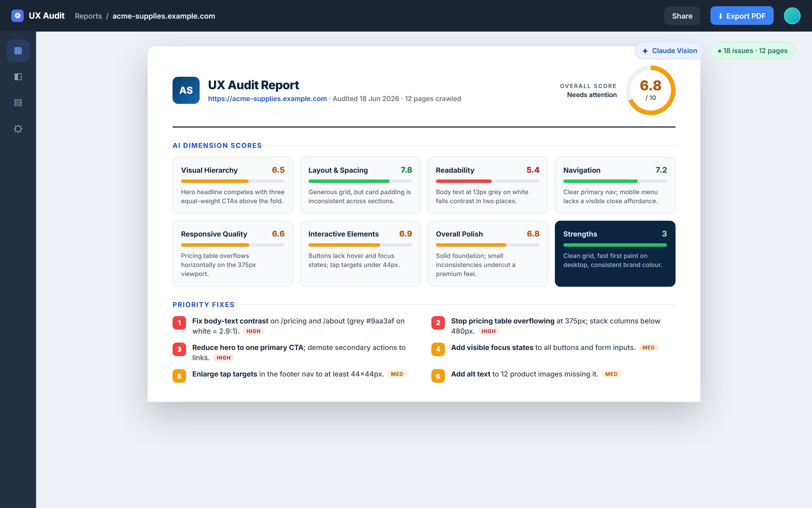Viewport: 812px width, 508px height.
Task: Click priority fix number 4 badge
Action: point(438,349)
